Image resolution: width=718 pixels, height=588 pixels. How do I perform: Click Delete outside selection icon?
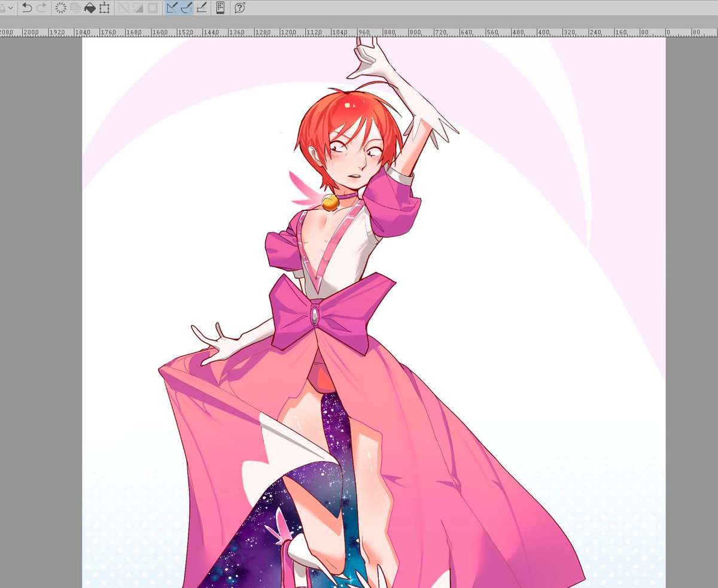[x=75, y=8]
